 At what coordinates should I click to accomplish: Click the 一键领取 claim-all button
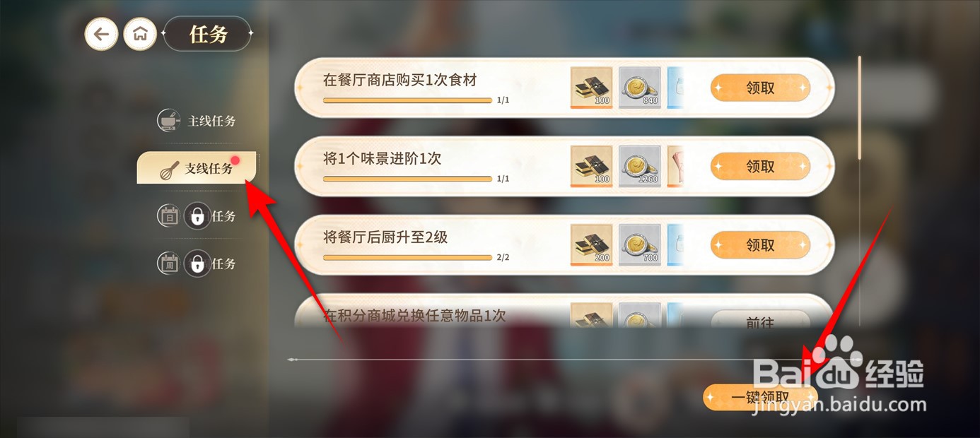(760, 397)
